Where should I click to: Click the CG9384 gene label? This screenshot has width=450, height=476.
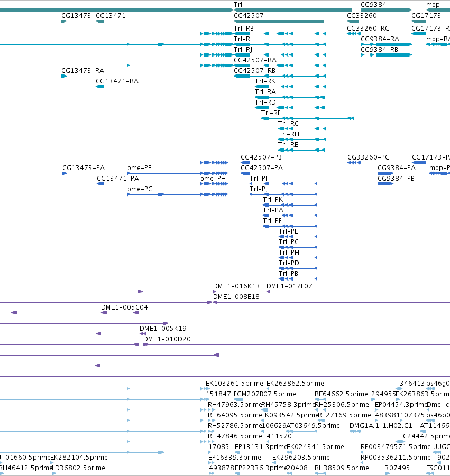point(373,5)
